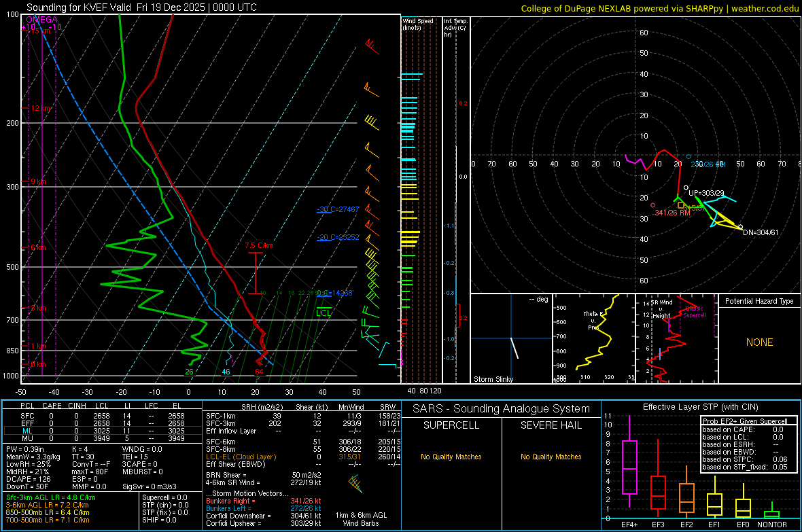The image size is (802, 532).
Task: Select the OMEGA label on the skew-T
Action: [x=42, y=20]
